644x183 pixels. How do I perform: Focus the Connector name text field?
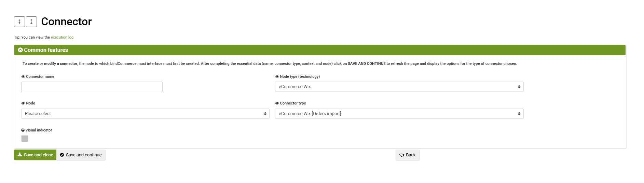click(x=92, y=87)
